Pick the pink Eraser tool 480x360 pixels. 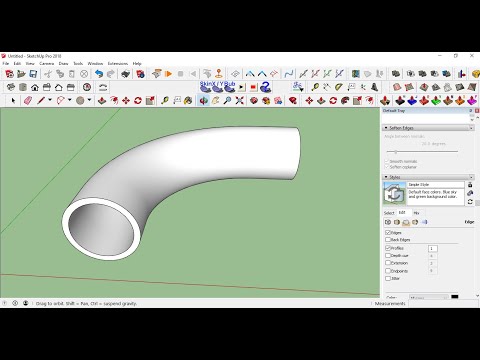28,100
